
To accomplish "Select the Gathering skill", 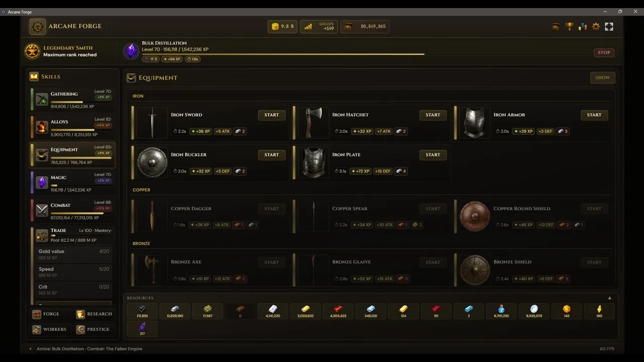I will pos(72,99).
